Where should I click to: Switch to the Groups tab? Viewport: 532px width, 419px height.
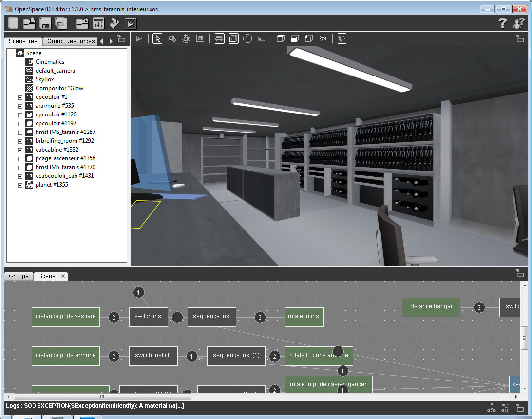(x=19, y=276)
